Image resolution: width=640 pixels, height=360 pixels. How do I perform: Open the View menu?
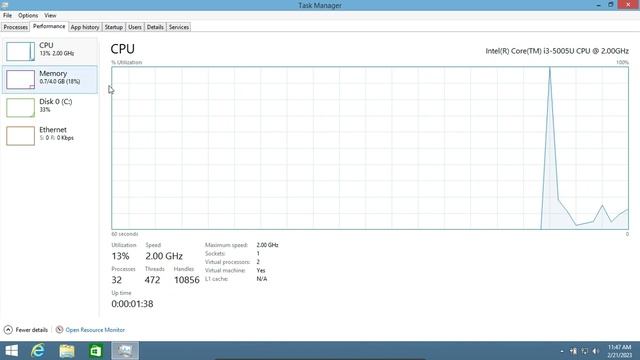pyautogui.click(x=50, y=15)
